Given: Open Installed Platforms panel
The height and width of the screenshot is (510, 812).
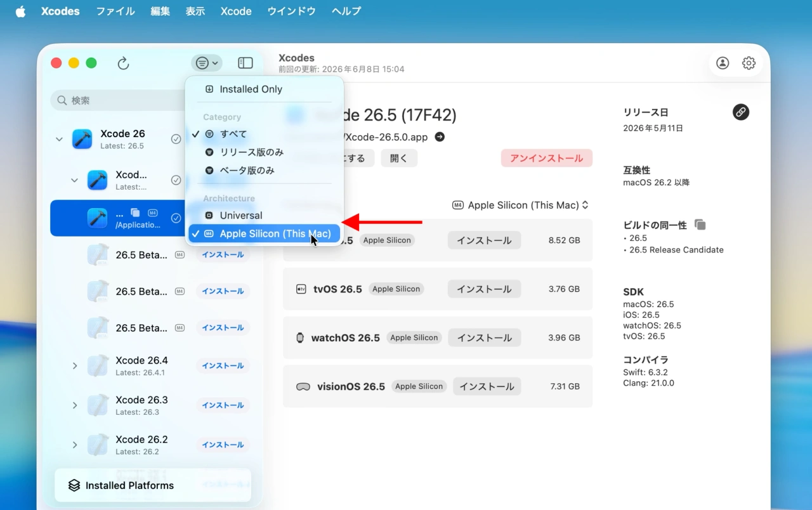Looking at the screenshot, I should [153, 485].
